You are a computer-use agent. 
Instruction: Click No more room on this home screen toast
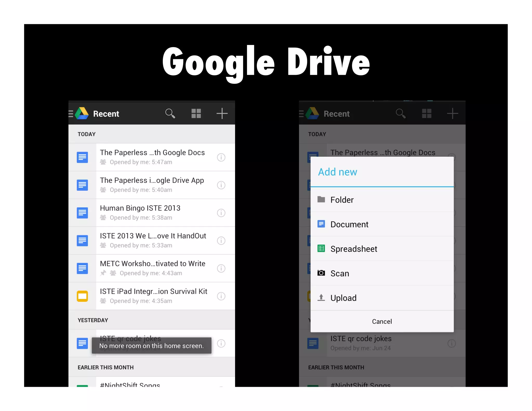pos(151,346)
